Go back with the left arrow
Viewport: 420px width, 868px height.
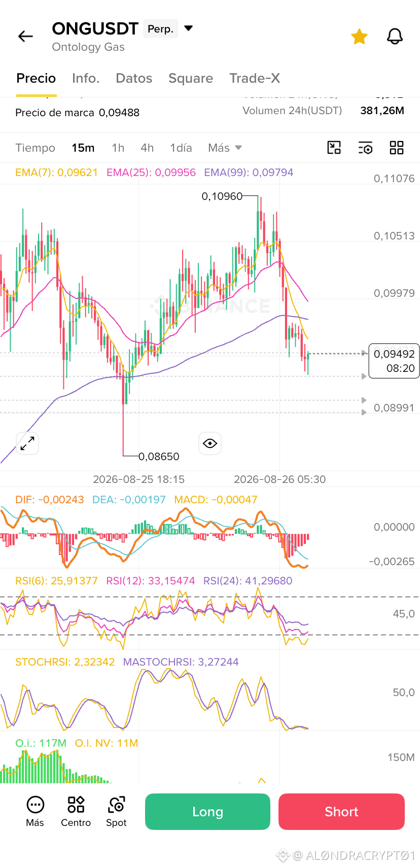[x=25, y=37]
